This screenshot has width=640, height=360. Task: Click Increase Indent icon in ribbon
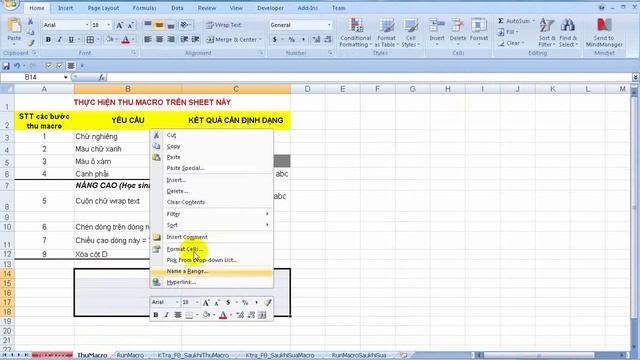(196, 40)
